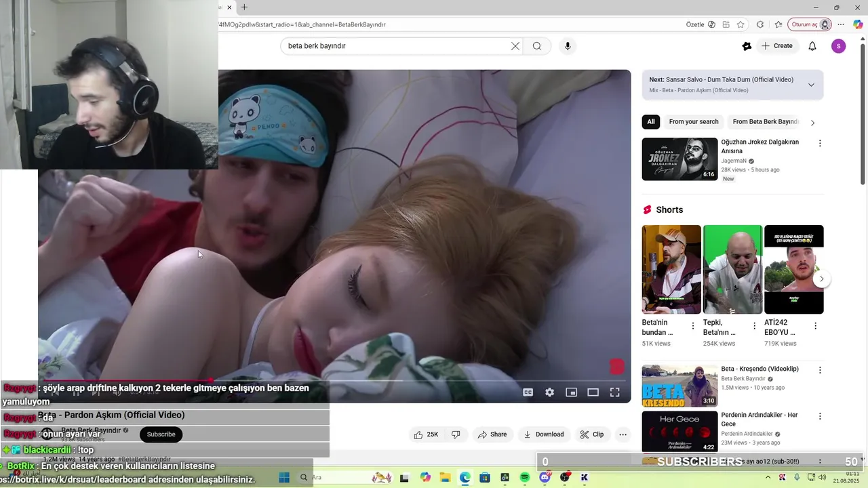This screenshot has height=488, width=868.
Task: Open Edge settings and more menu
Action: tap(842, 24)
